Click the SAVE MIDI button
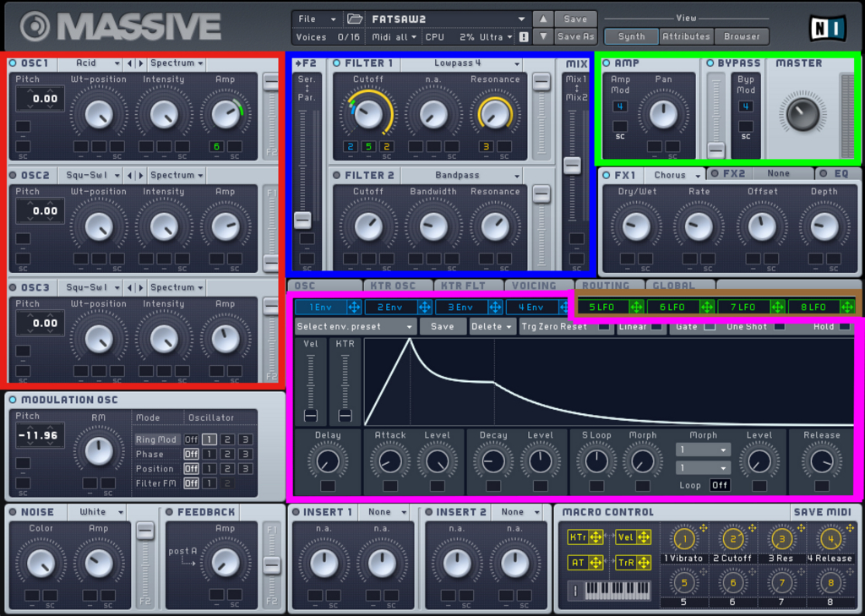 tap(822, 512)
